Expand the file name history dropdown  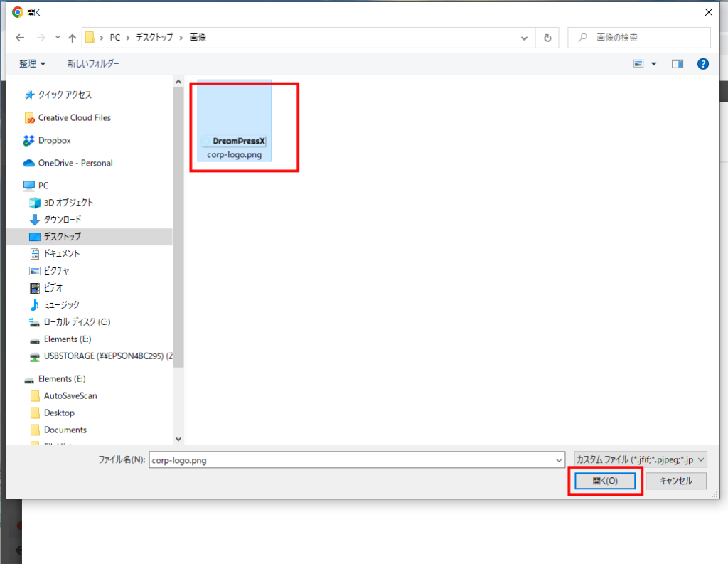click(558, 460)
